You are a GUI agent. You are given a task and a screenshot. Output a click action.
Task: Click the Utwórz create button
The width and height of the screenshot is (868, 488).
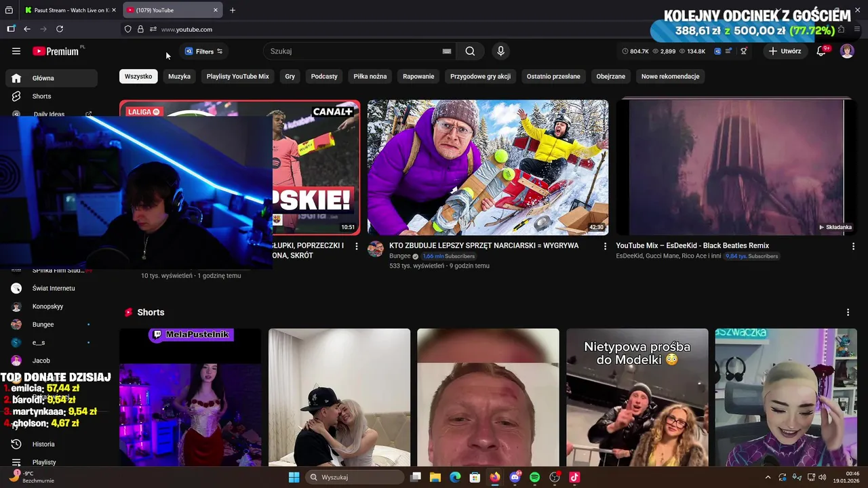[x=785, y=51]
